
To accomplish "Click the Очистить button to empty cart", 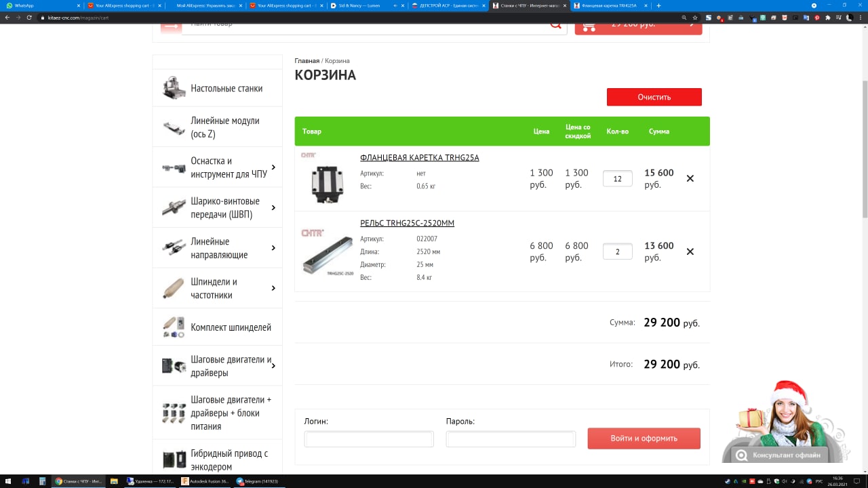I will pyautogui.click(x=654, y=97).
